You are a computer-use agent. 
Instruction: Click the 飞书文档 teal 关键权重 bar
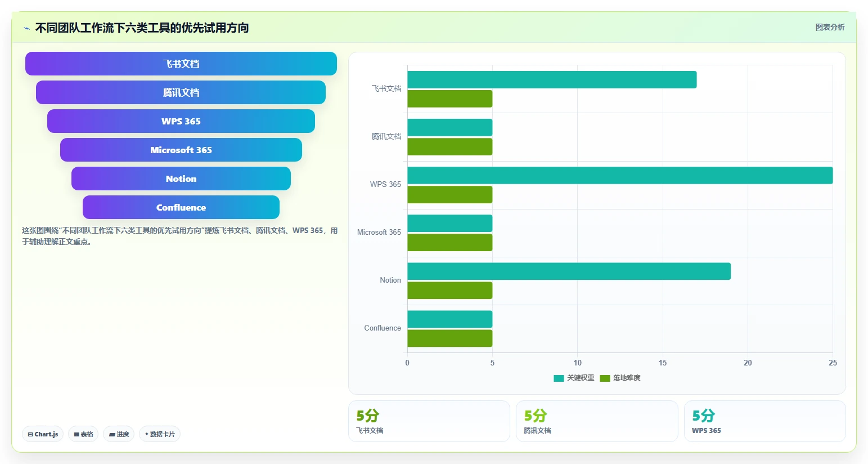(552, 79)
